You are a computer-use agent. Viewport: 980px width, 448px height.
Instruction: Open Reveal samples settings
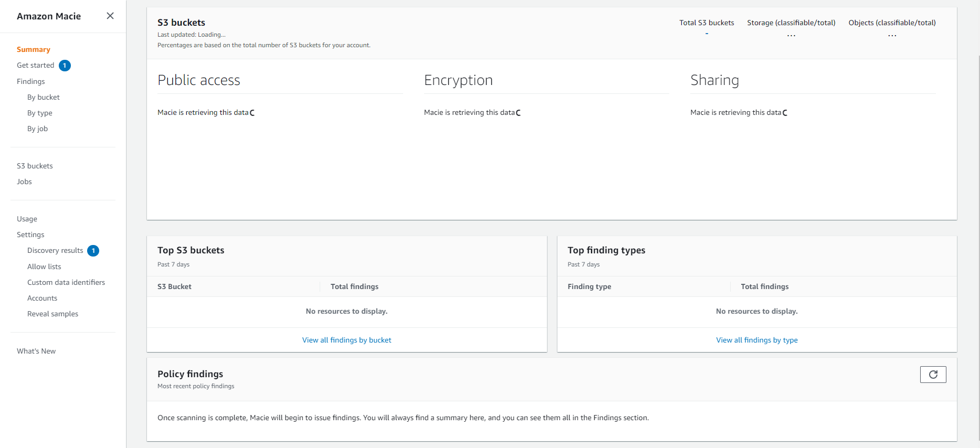click(53, 314)
